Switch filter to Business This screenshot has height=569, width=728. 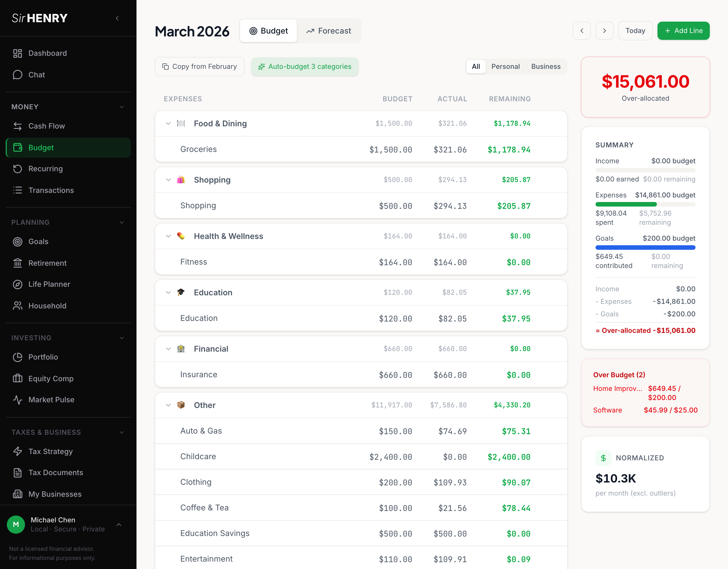(546, 66)
